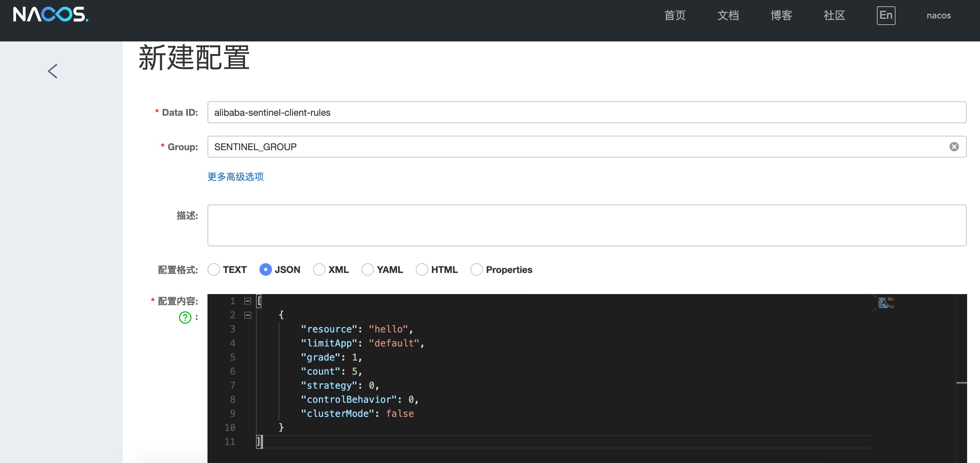
Task: Expand 更多高级选项 advanced options link
Action: [x=236, y=177]
